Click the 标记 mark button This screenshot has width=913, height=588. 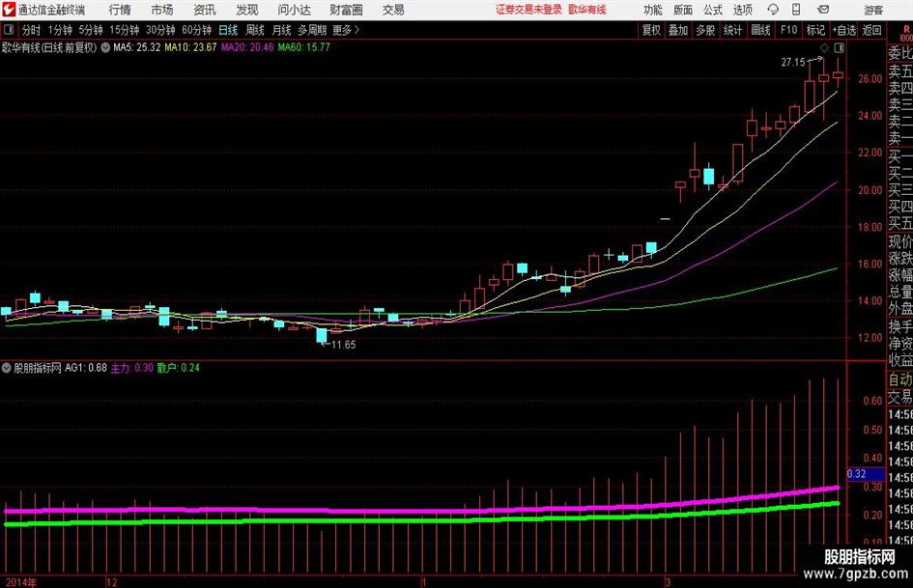(815, 30)
